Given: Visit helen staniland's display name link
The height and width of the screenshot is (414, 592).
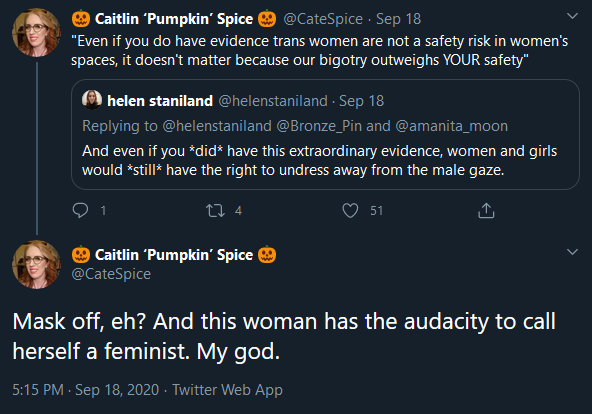Looking at the screenshot, I should (x=160, y=101).
